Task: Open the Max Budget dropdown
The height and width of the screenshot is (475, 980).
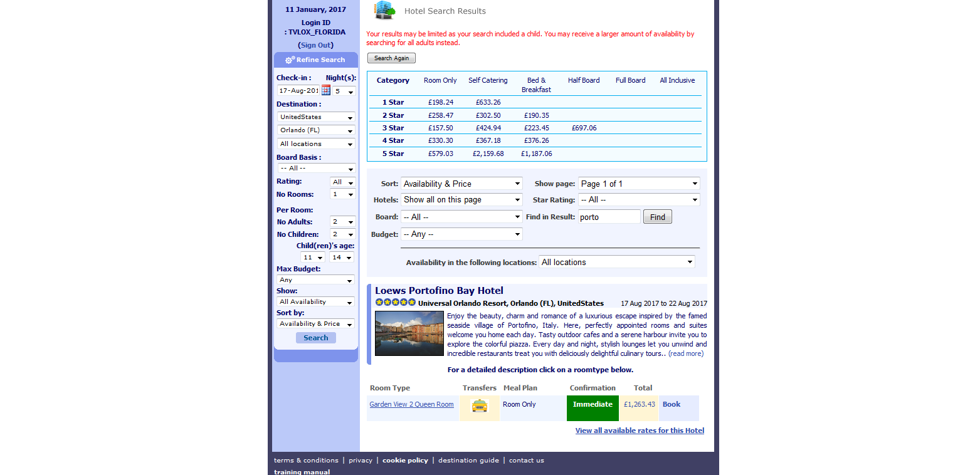Action: click(315, 280)
